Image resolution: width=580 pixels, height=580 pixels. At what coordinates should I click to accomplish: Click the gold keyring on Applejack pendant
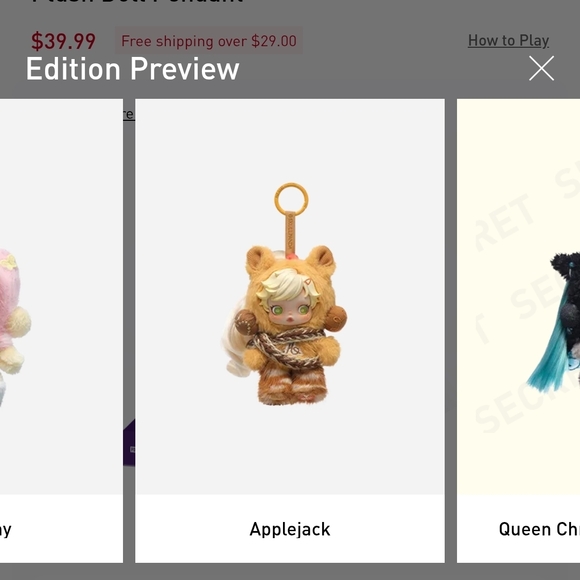tap(291, 199)
